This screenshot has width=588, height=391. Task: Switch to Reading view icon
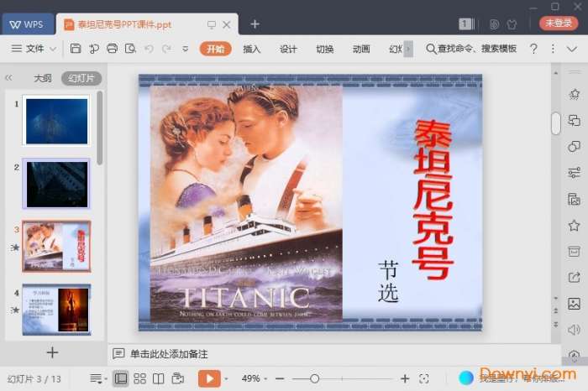[158, 378]
